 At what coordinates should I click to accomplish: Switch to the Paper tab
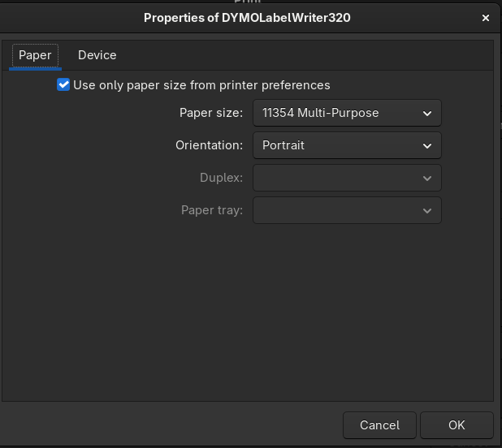[35, 55]
